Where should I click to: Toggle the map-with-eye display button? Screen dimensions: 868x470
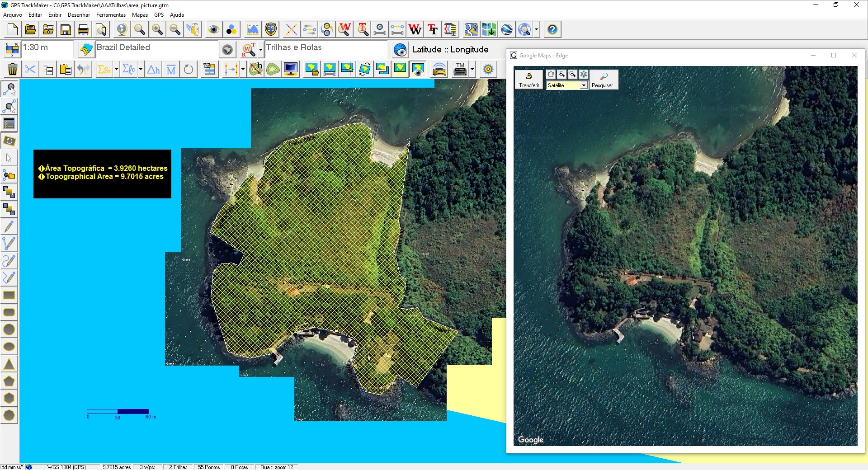tap(418, 70)
